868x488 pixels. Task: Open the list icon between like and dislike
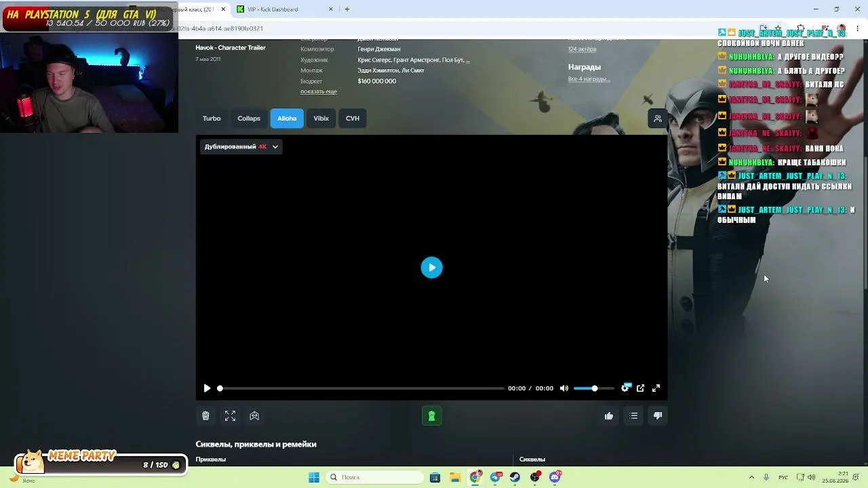point(633,416)
